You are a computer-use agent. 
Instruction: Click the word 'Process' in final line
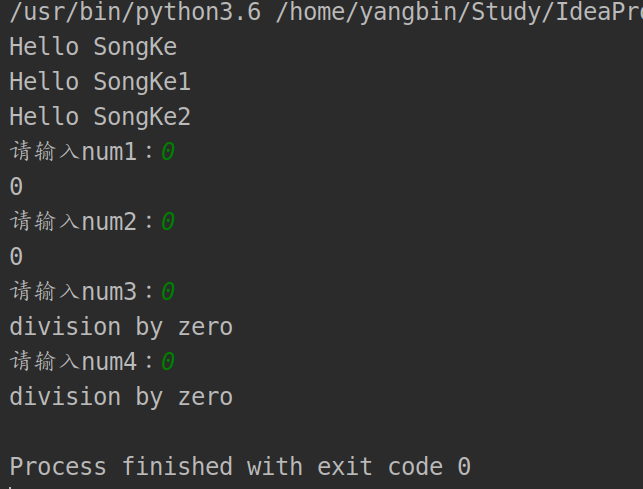(58, 466)
